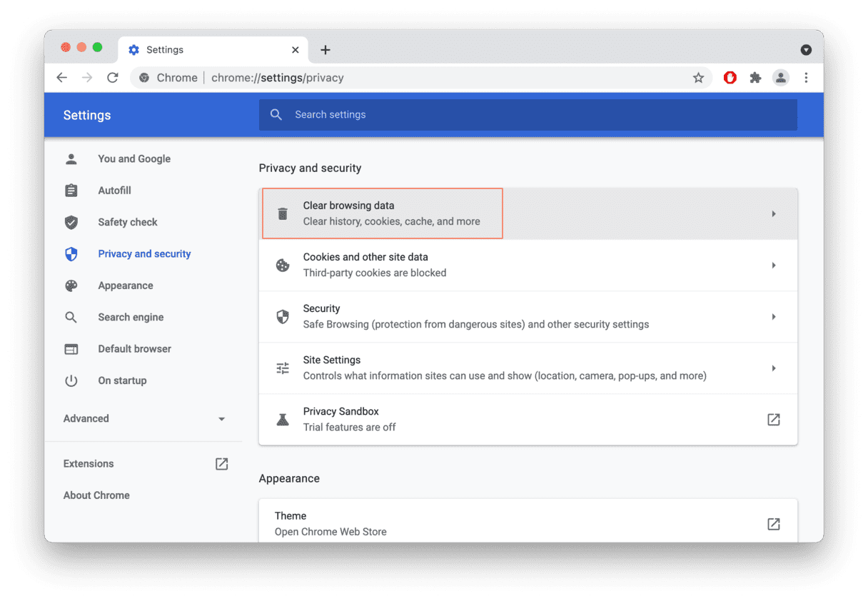Open Site Settings row arrow
This screenshot has width=868, height=601.
point(773,368)
